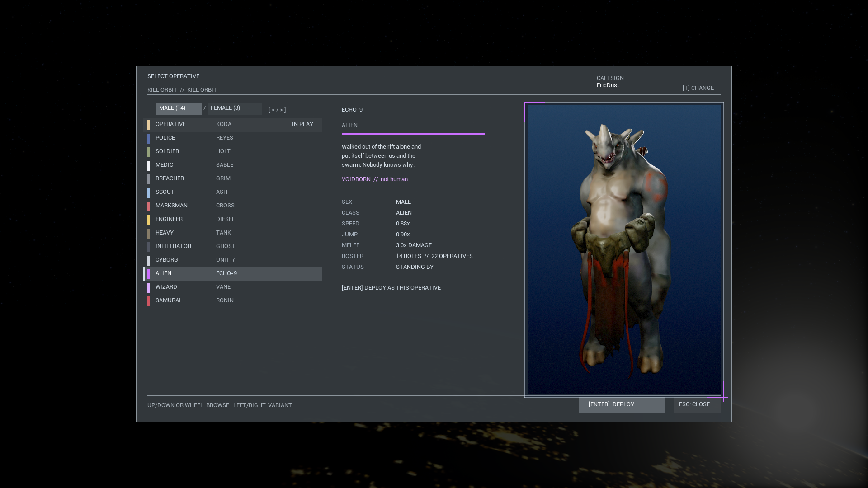Select the ALIEN ECHO-9 row
This screenshot has height=488, width=868.
232,274
